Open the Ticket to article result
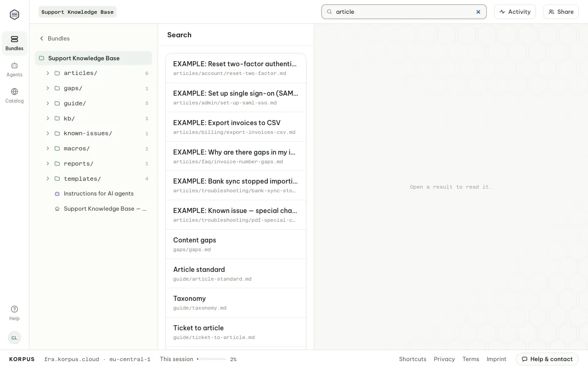 [x=236, y=332]
